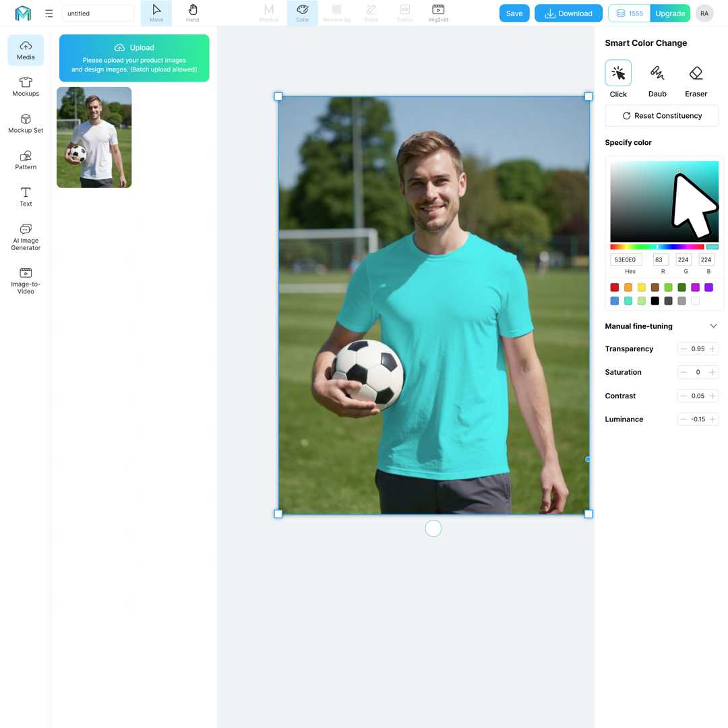The height and width of the screenshot is (728, 728).
Task: Open the RA account avatar
Action: pyautogui.click(x=704, y=13)
